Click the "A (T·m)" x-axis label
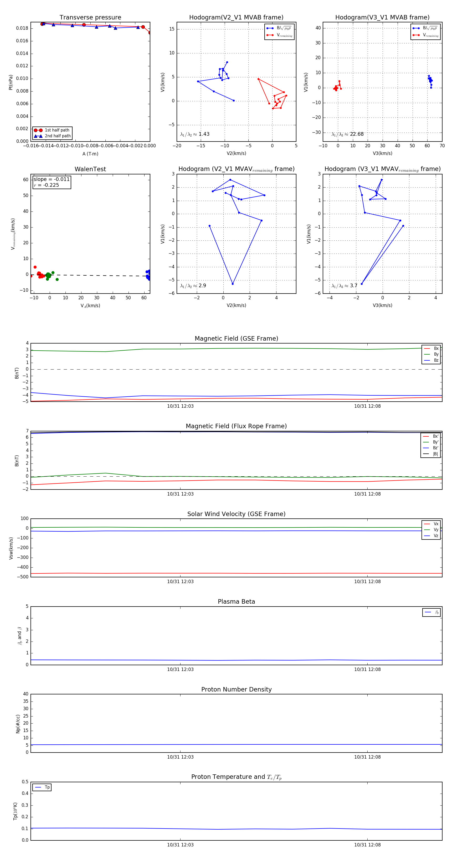This screenshot has width=473, height=868. pos(90,154)
